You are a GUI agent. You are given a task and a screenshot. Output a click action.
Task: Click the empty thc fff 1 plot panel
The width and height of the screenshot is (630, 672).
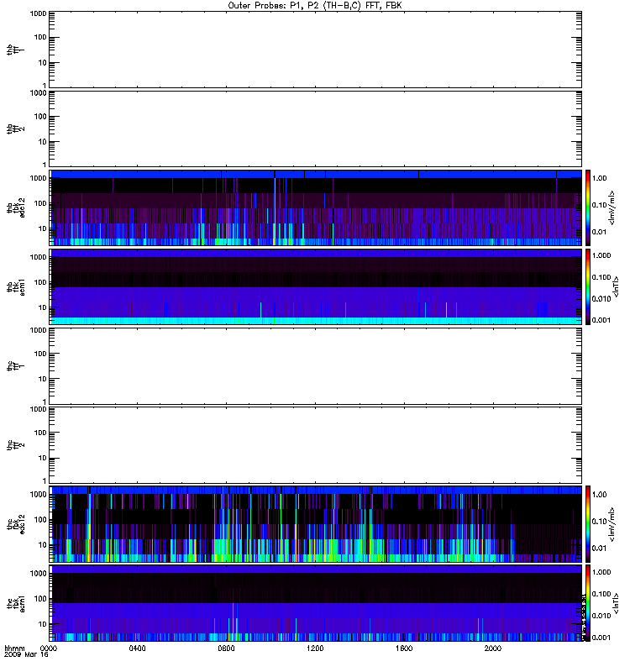(x=315, y=366)
